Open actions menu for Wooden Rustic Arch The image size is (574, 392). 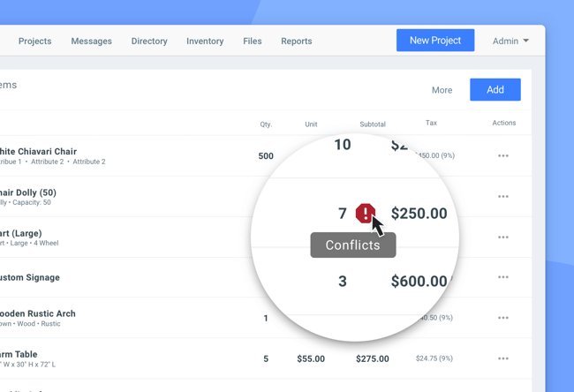[x=503, y=318]
